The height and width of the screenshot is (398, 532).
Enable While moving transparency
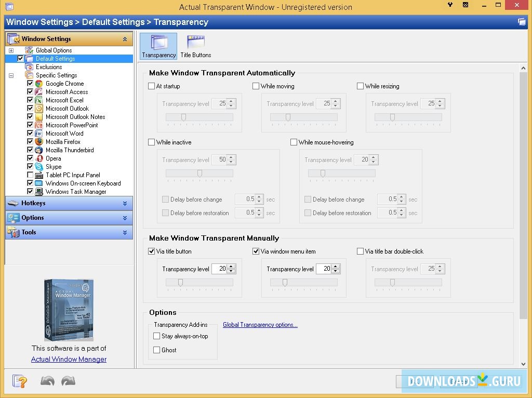click(x=256, y=86)
